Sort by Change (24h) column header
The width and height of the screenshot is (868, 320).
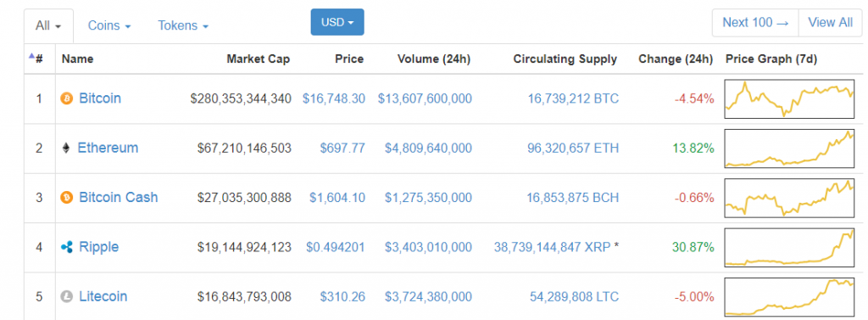click(676, 59)
